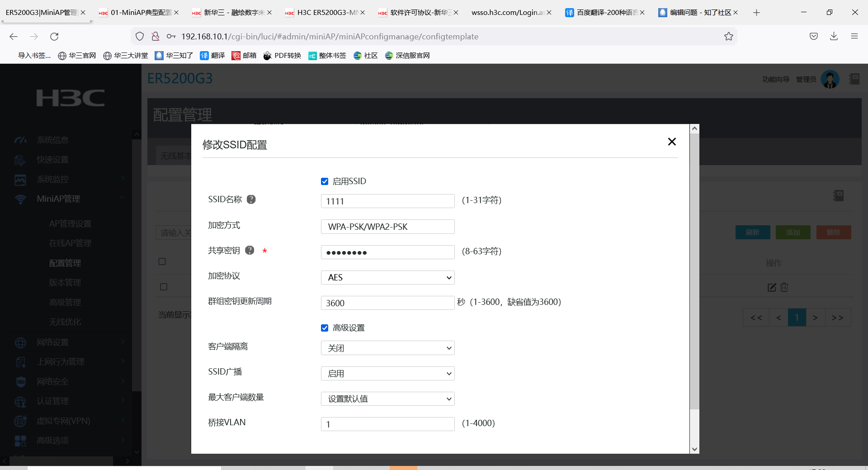Open the 最大客户端数量 dropdown
868x470 pixels.
click(387, 399)
